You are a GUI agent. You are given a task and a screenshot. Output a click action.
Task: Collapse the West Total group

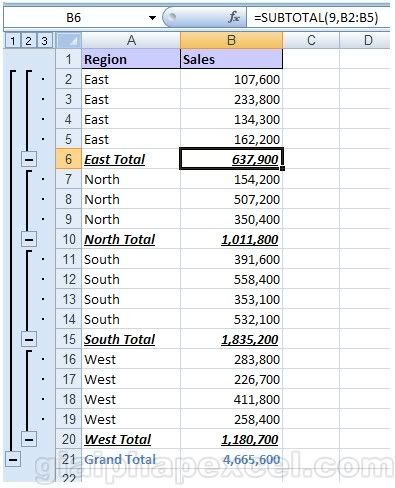29,439
